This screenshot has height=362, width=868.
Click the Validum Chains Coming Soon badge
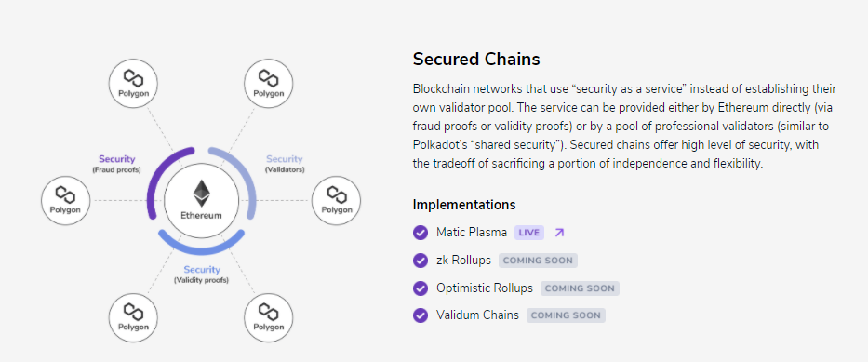click(x=566, y=315)
